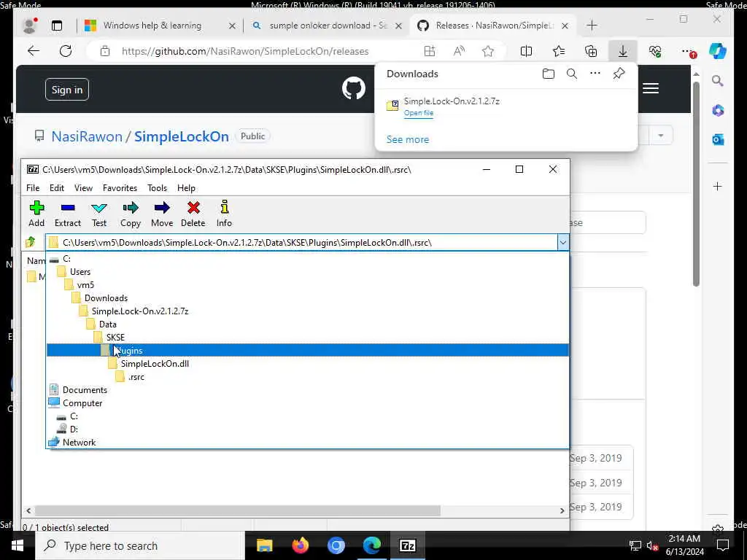Click Open file link in Downloads panel

[418, 113]
